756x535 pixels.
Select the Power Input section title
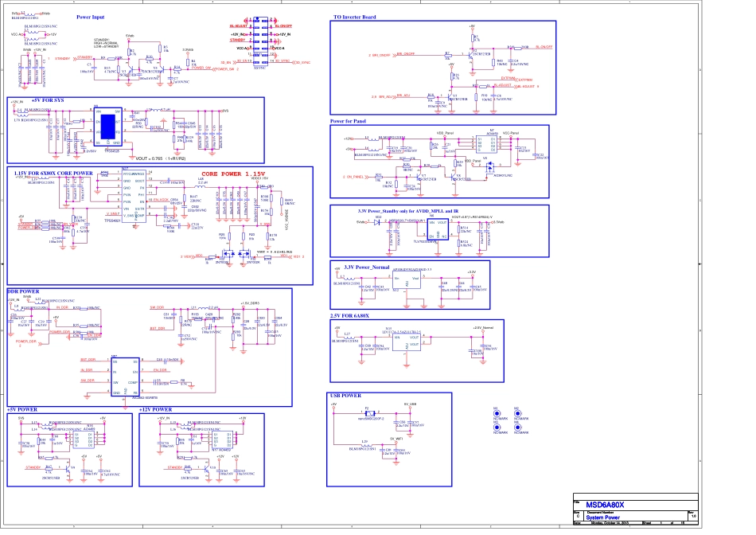(90, 17)
